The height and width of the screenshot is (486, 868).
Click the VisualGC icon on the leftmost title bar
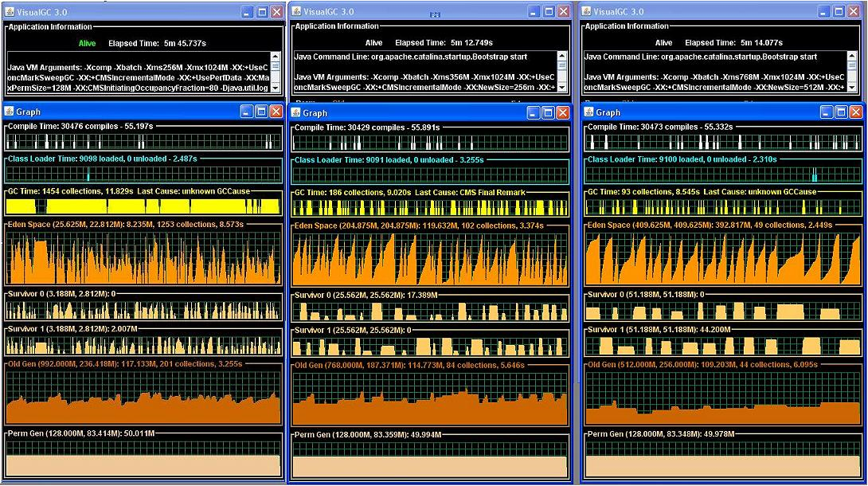(x=8, y=11)
